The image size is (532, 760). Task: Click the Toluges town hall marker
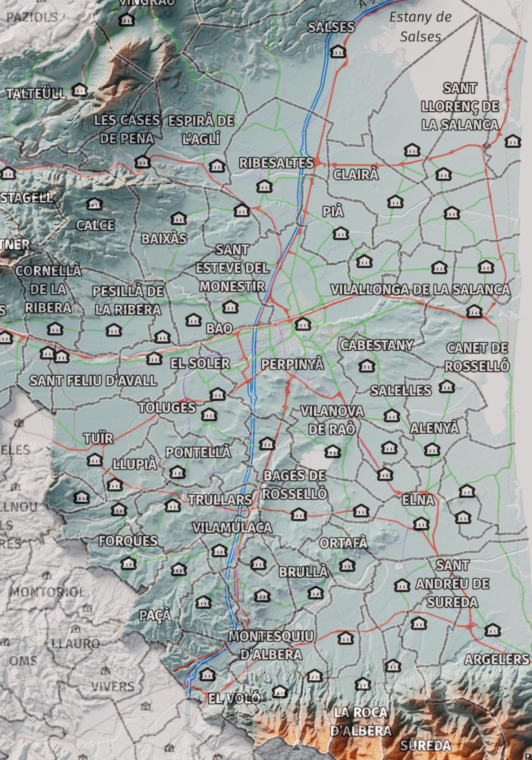point(209,415)
